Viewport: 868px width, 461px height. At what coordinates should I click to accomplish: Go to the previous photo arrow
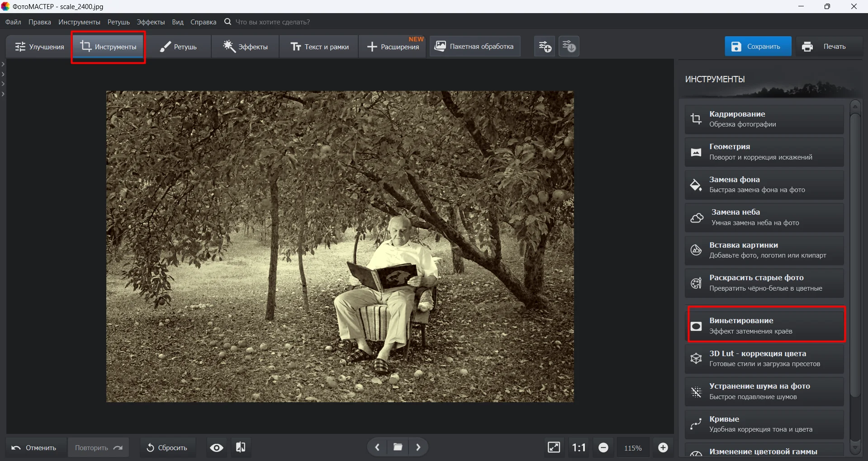click(377, 447)
